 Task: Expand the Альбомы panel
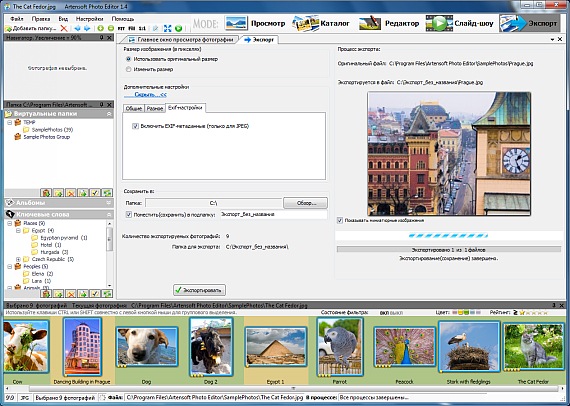point(108,203)
